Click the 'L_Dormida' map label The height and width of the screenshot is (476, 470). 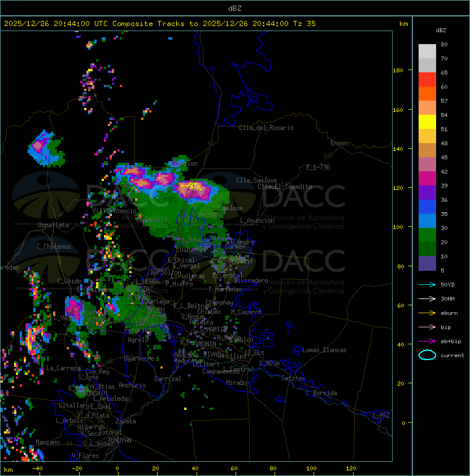[x=321, y=393]
